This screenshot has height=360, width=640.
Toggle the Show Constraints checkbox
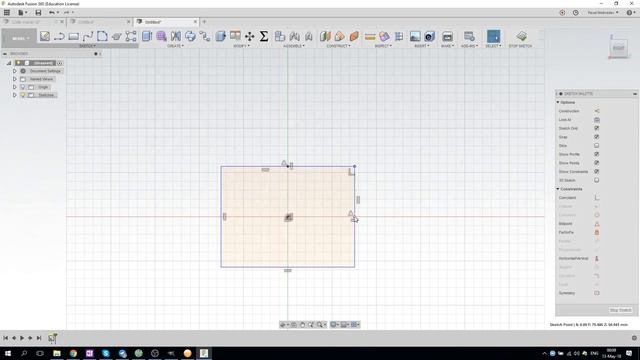point(597,171)
